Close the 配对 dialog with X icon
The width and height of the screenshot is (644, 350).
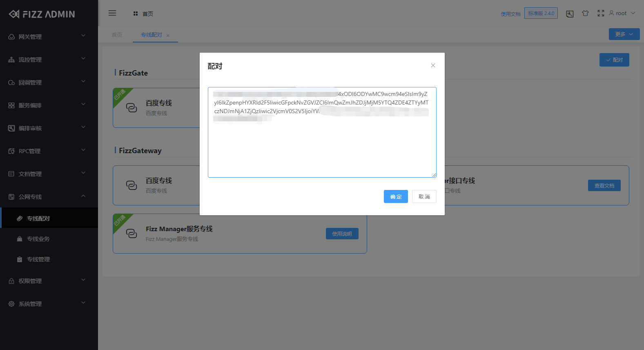tap(433, 65)
